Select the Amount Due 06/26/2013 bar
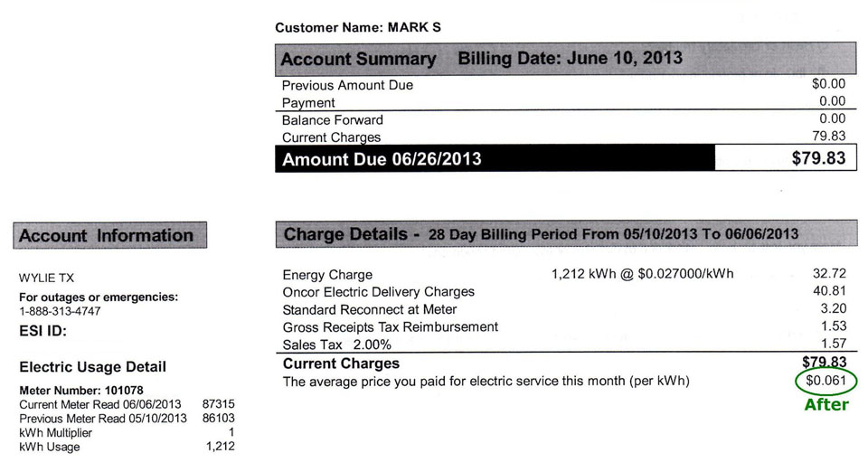This screenshot has width=868, height=472. coord(495,159)
